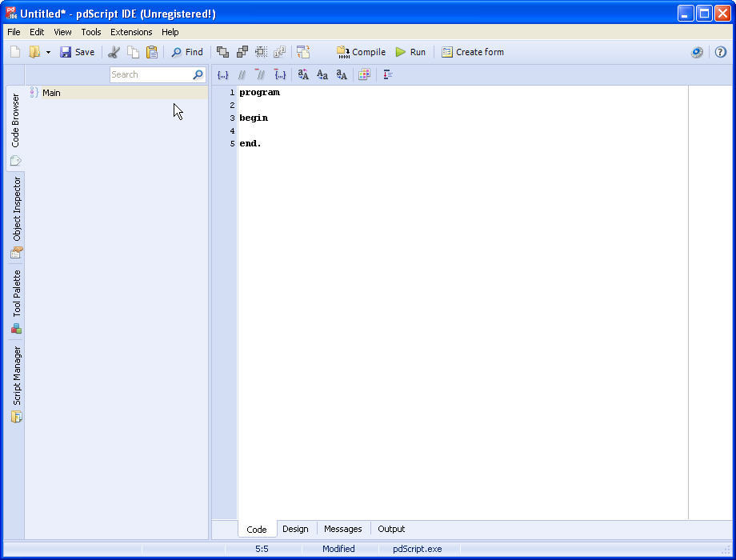Click the 'program' keyword on line 1
The width and height of the screenshot is (736, 560).
[x=259, y=93]
